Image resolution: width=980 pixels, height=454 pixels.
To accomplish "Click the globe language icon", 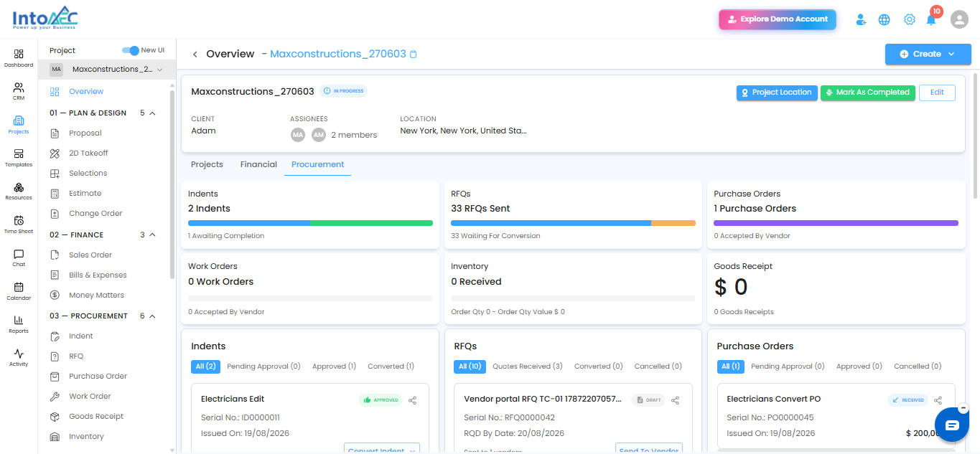I will (885, 20).
